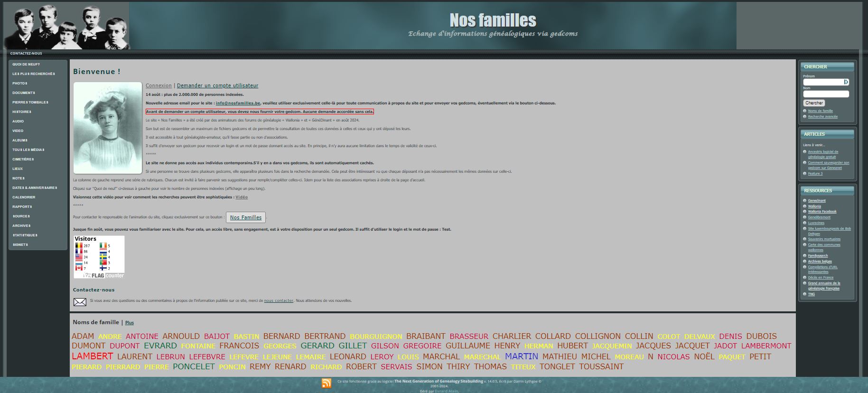The image size is (868, 393).
Task: Open Pierres tombales menu item
Action: point(30,103)
